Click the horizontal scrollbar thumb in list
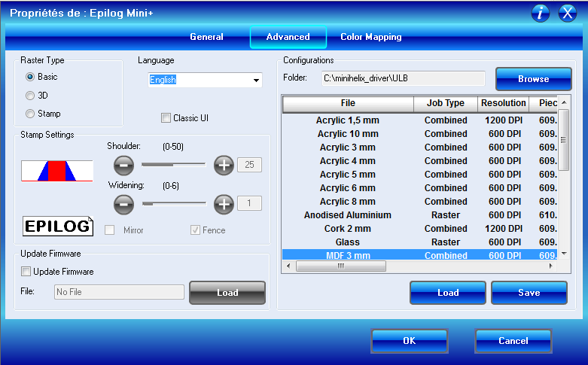Image resolution: width=588 pixels, height=365 pixels. tap(341, 266)
